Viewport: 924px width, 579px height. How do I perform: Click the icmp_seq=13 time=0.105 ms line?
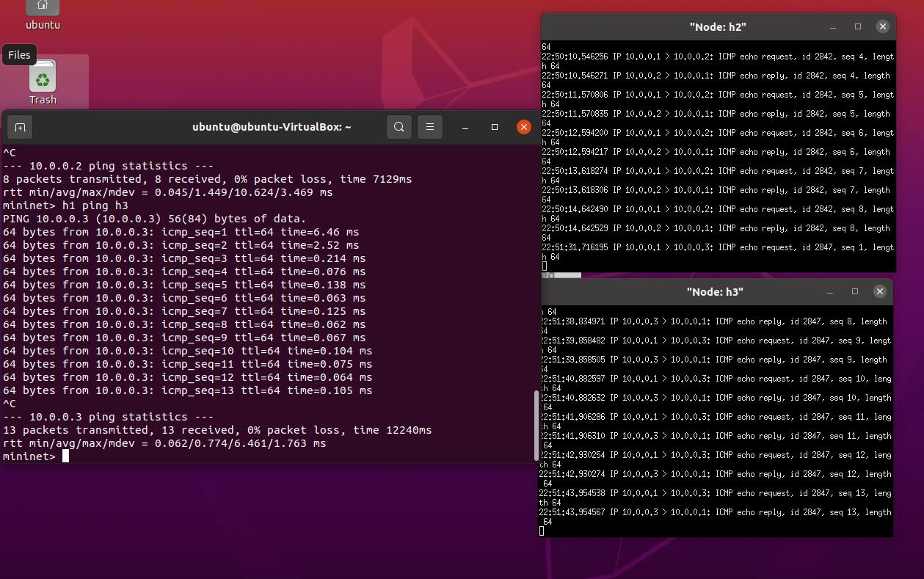click(188, 390)
